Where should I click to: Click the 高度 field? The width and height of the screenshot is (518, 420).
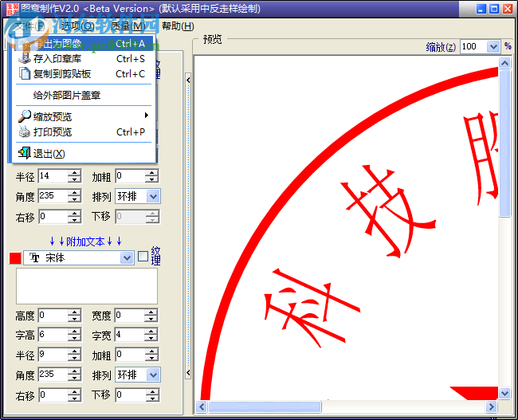click(x=53, y=316)
